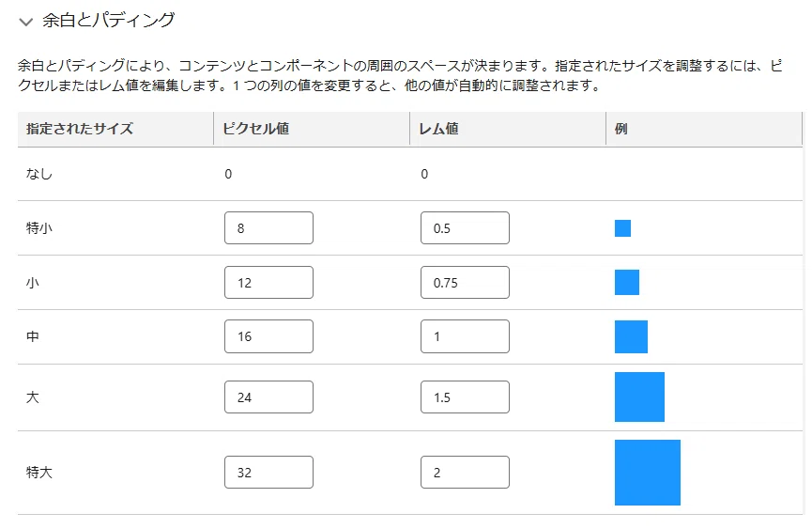Click the 指定されたサイズ column header
The height and width of the screenshot is (529, 812).
tap(80, 129)
